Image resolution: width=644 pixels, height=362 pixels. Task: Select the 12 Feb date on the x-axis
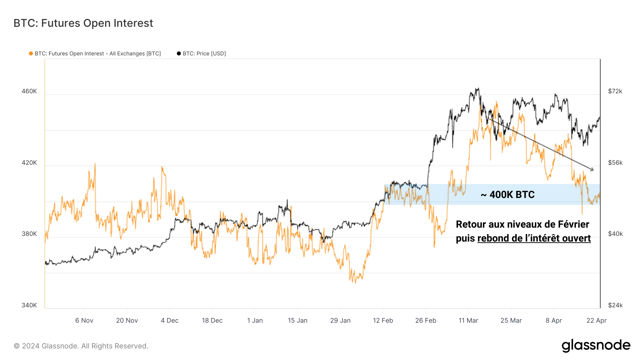pyautogui.click(x=383, y=321)
